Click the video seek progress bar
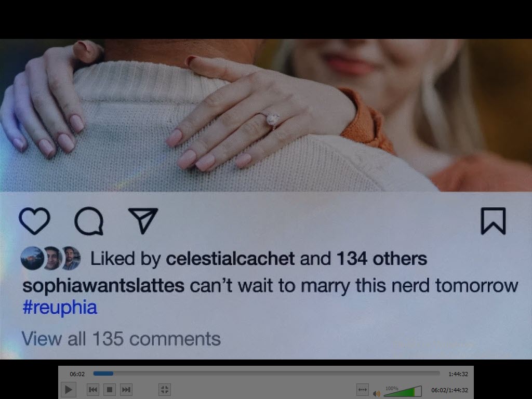Image resolution: width=532 pixels, height=399 pixels. 267,374
